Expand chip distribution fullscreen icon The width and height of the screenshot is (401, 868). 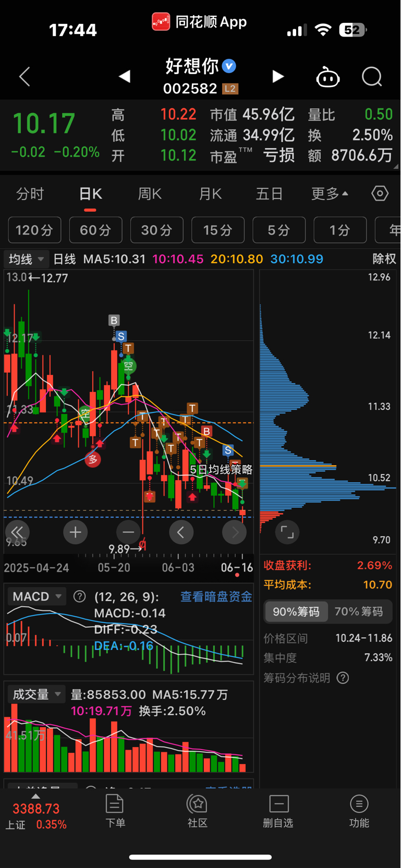(x=287, y=532)
